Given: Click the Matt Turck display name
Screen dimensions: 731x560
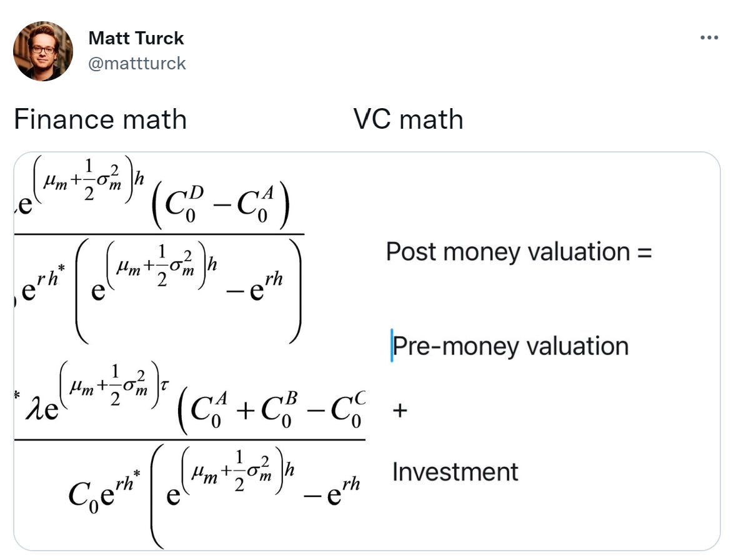Looking at the screenshot, I should [136, 37].
